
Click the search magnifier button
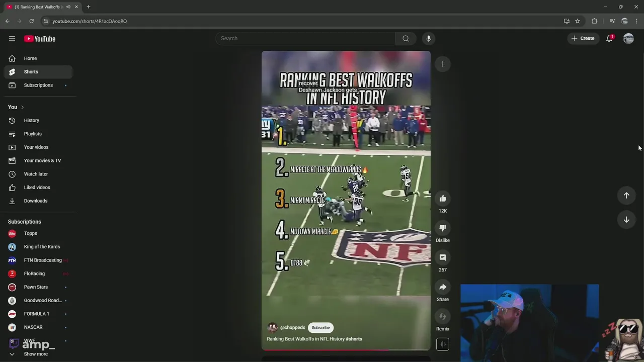(x=406, y=38)
